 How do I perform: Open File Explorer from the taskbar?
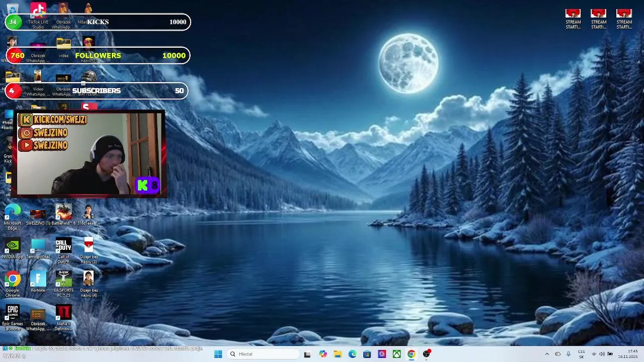tap(338, 354)
